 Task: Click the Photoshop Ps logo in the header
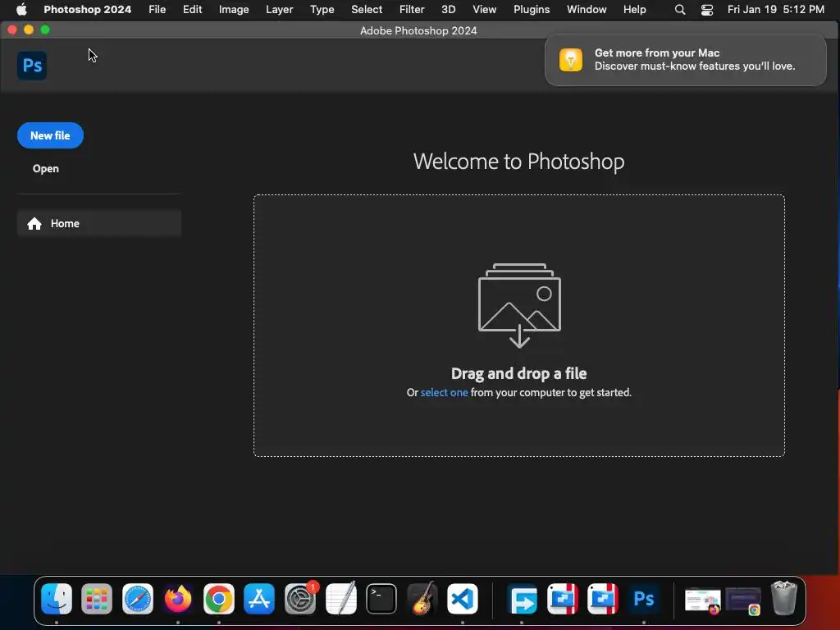pyautogui.click(x=32, y=66)
